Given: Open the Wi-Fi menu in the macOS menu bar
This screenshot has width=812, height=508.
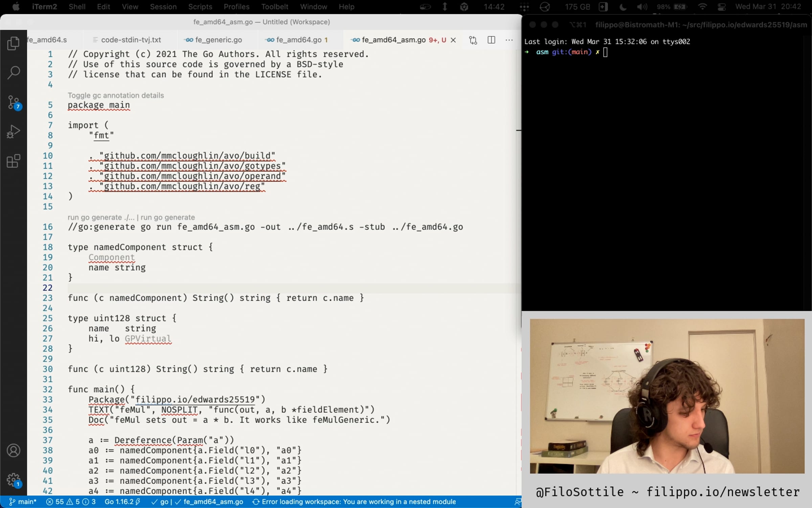Looking at the screenshot, I should click(x=702, y=7).
